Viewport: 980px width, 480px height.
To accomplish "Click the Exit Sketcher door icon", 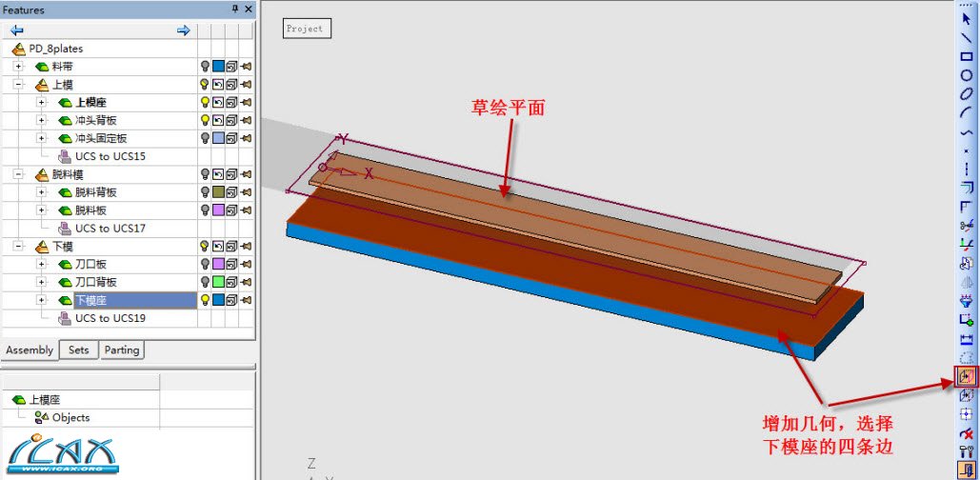I will (x=967, y=469).
